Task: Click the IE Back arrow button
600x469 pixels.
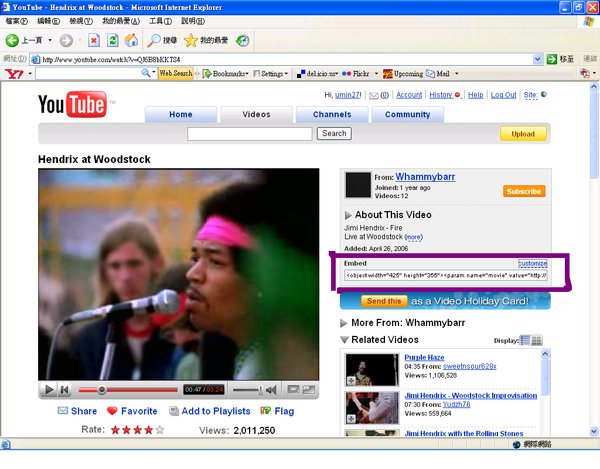Action: click(x=12, y=40)
